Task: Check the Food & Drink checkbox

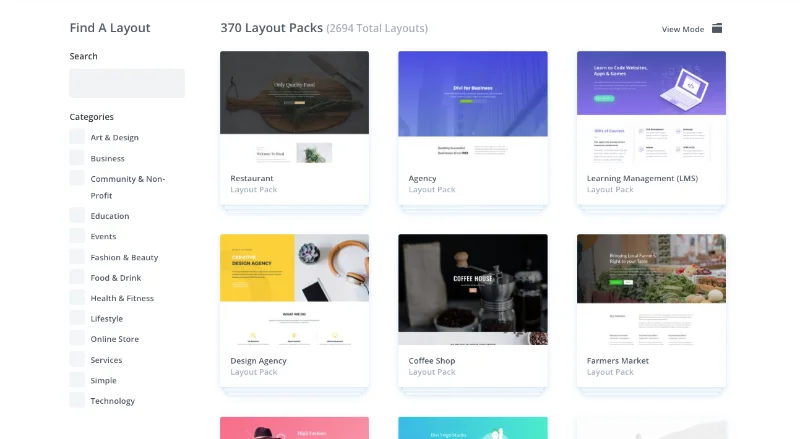Action: coord(77,277)
